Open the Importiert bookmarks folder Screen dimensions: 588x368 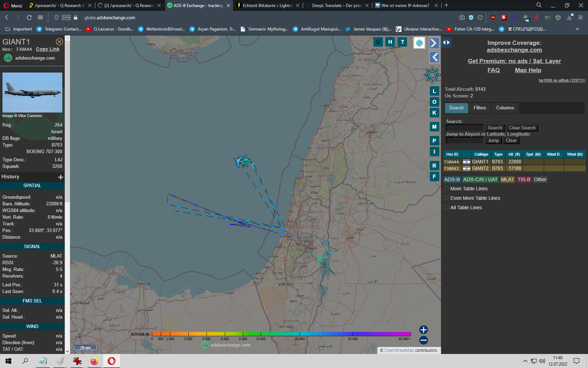pyautogui.click(x=19, y=29)
